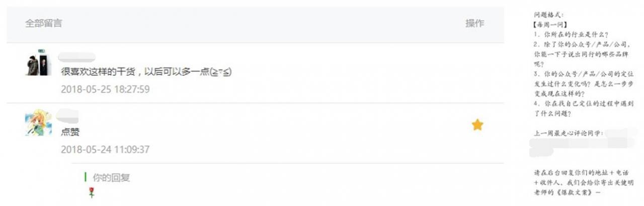This screenshot has width=644, height=206.
Task: Click the timestamp 2018-05-25 18:27:59
Action: tap(105, 89)
